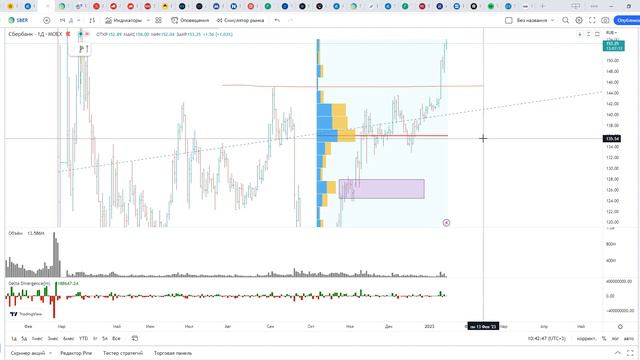Expand the timeframe interval dropdown
This screenshot has width=640, height=360.
coord(79,20)
